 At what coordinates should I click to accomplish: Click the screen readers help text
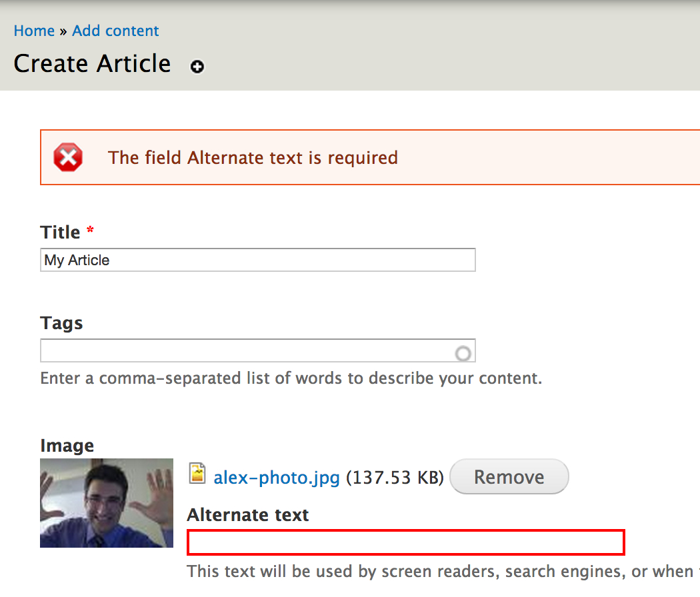coord(443,571)
